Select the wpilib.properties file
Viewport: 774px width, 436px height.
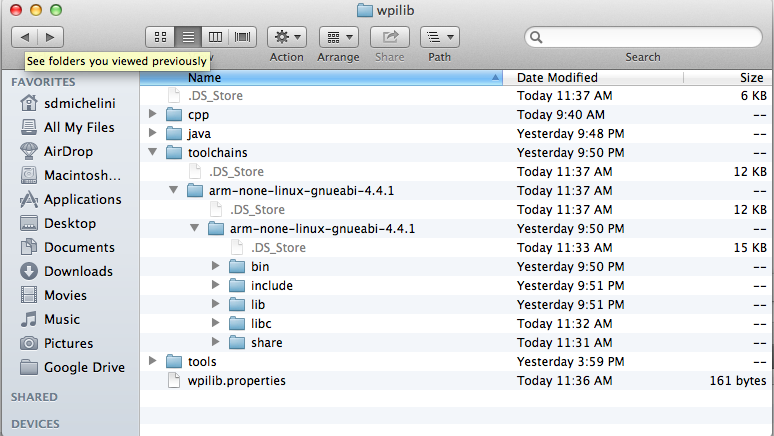tap(236, 381)
